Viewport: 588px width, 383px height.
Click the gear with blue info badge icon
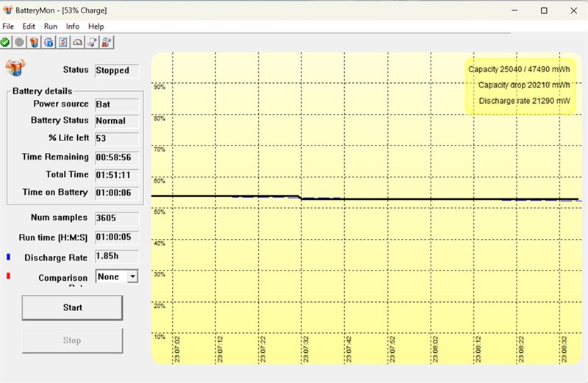click(49, 43)
